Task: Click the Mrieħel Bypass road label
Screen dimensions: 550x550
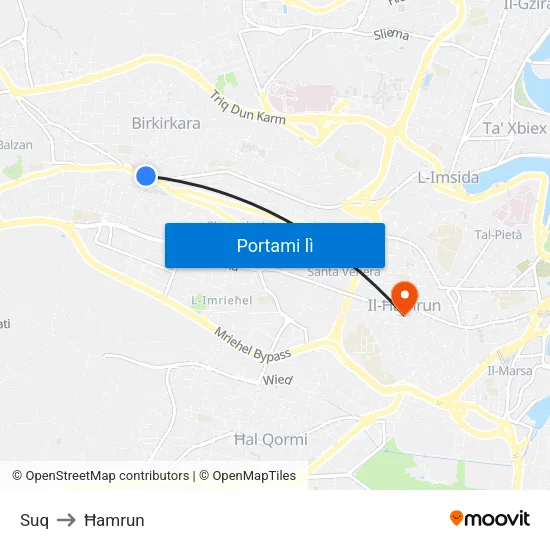Action: 253,346
